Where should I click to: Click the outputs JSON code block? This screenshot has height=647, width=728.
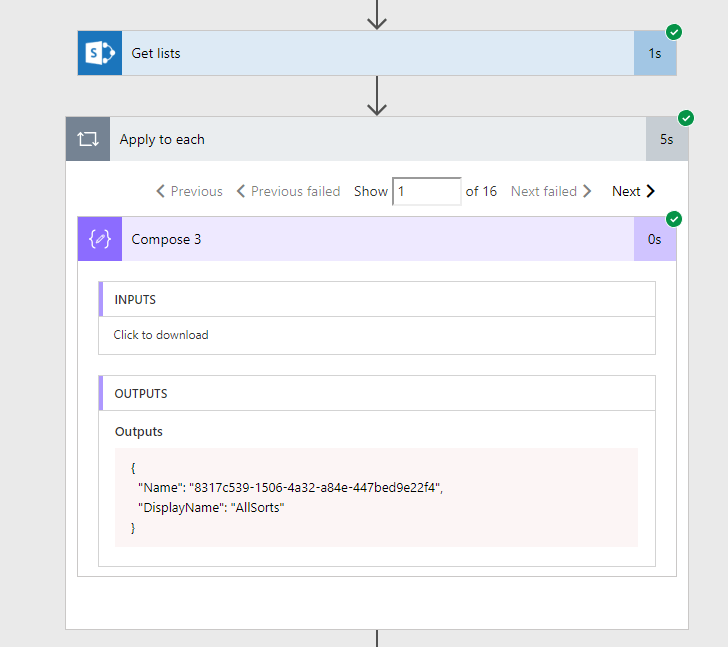point(377,497)
